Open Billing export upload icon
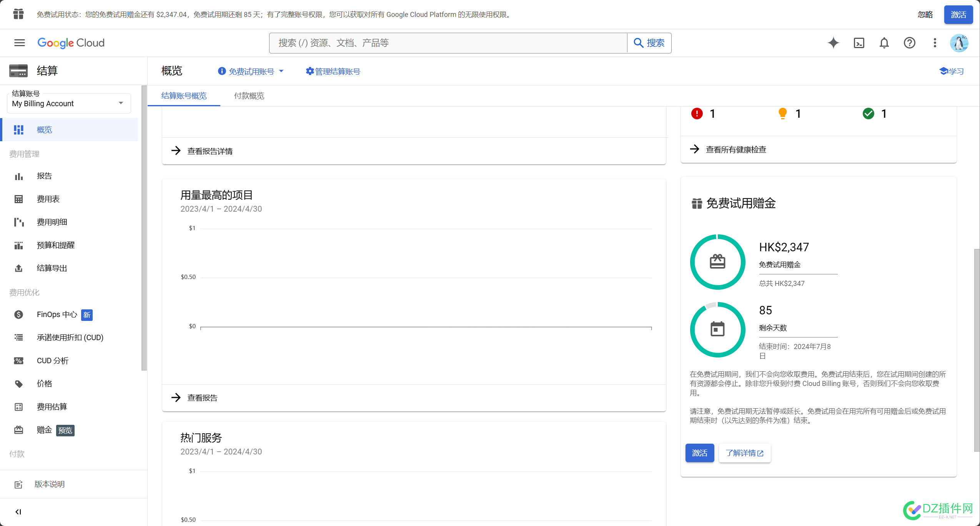Image resolution: width=980 pixels, height=526 pixels. pos(18,269)
